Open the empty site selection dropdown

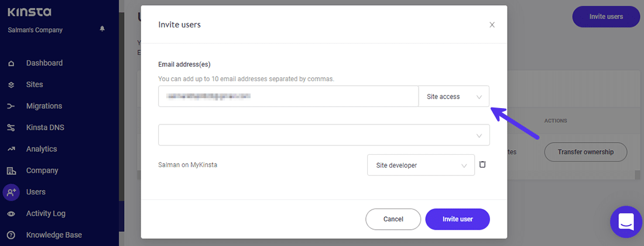point(324,135)
